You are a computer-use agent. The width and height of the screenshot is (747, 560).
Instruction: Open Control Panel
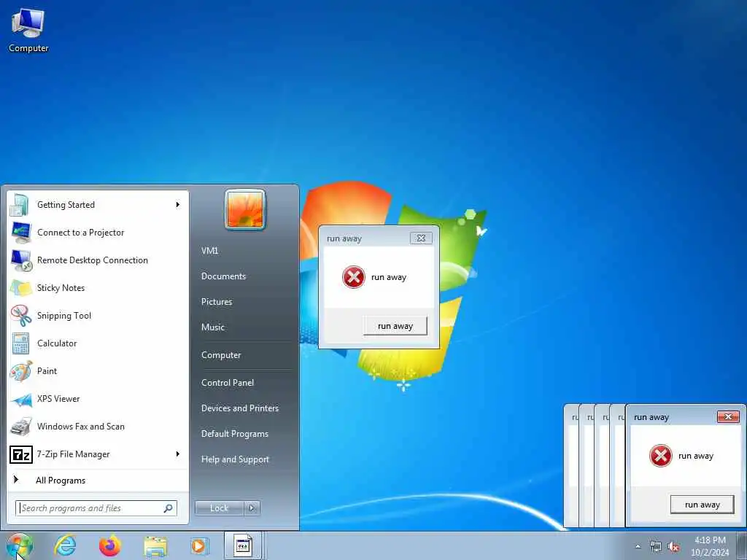[228, 383]
